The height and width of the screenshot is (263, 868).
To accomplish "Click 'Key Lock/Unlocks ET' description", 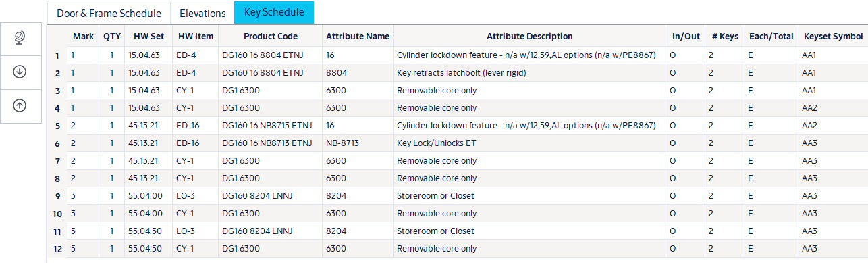I will coord(436,143).
